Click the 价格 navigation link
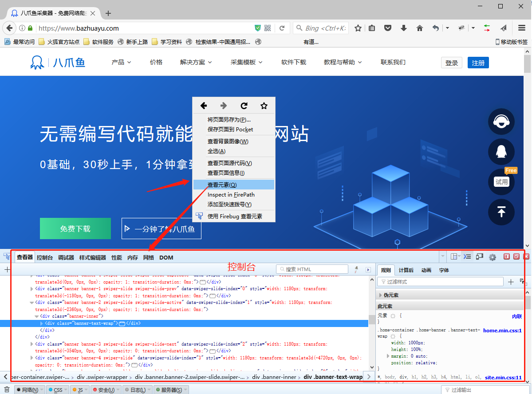The height and width of the screenshot is (394, 532). [156, 62]
